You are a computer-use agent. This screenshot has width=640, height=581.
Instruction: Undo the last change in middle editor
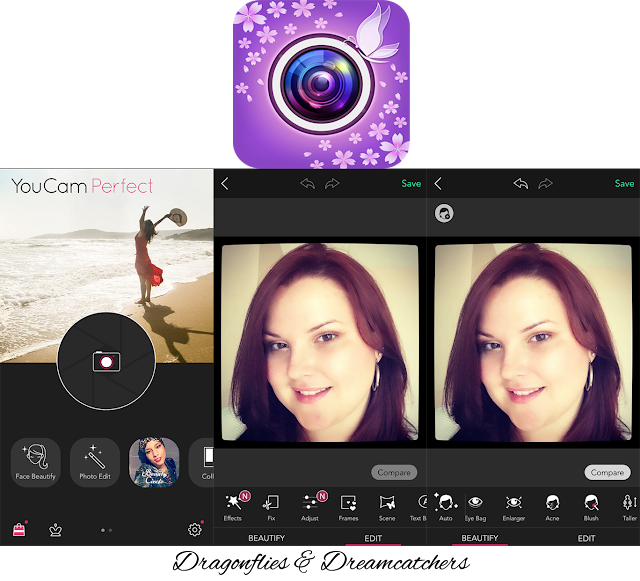pos(308,184)
